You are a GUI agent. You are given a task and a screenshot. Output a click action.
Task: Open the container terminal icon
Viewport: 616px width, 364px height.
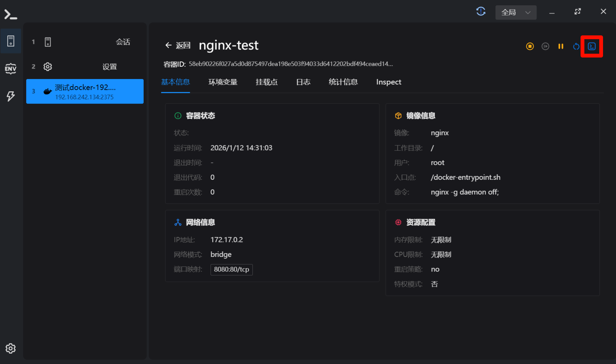(x=592, y=46)
